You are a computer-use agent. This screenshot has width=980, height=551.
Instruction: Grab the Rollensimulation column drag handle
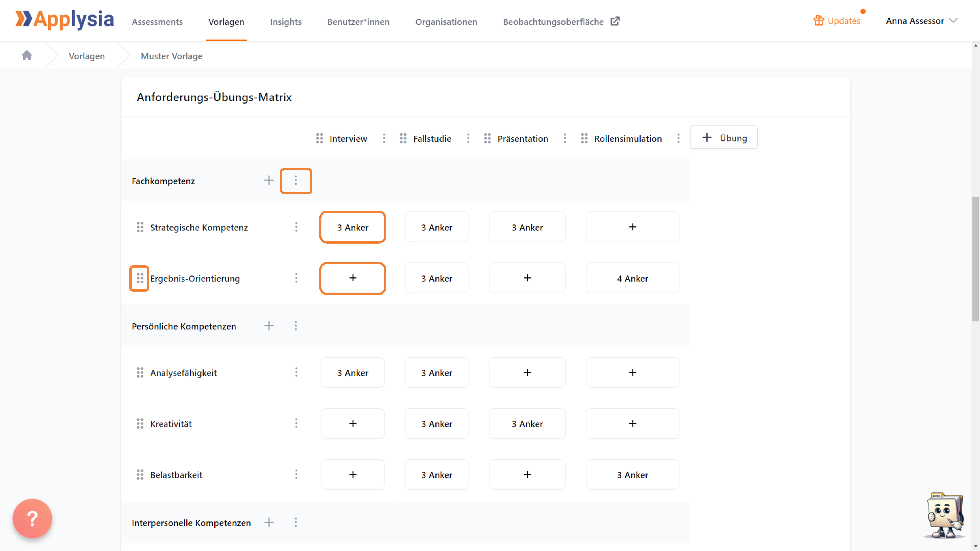584,138
